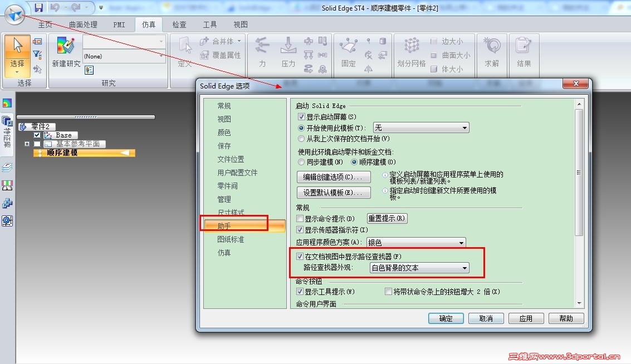Choose 顺序建模 radio option in options dialog
The height and width of the screenshot is (364, 631).
354,162
